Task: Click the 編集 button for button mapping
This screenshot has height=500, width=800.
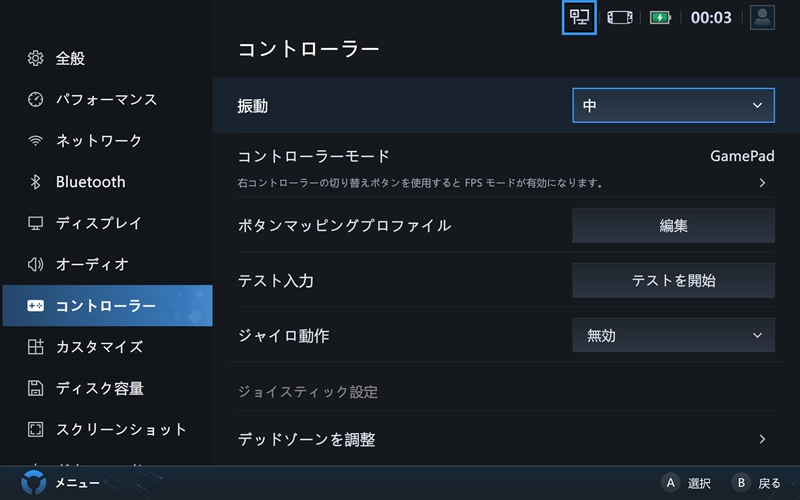Action: [x=673, y=226]
